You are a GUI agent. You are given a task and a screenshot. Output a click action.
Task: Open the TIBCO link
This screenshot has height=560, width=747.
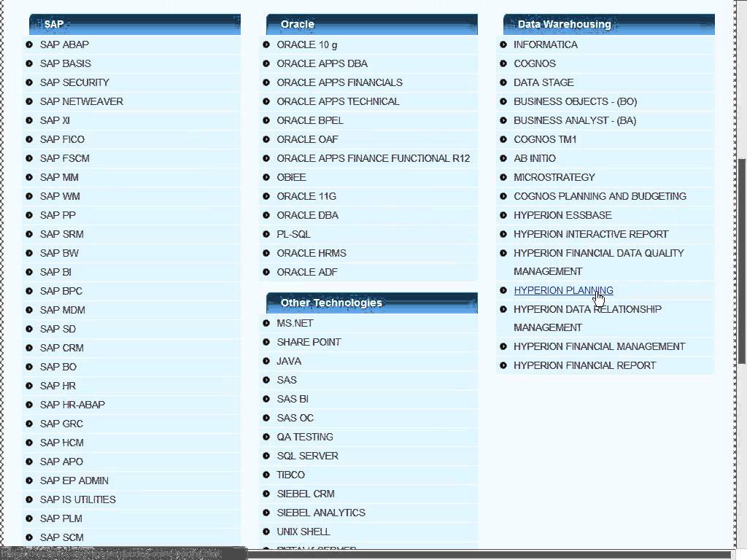click(x=290, y=475)
